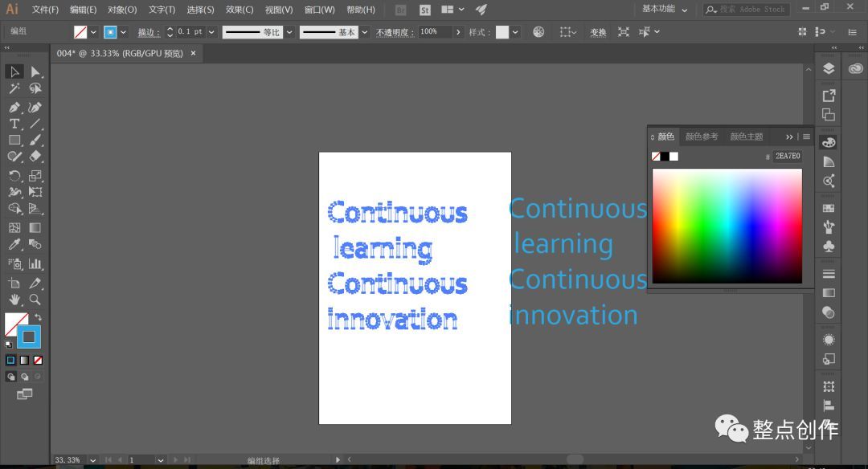Open the Creative Cloud Libraries panel icon
868x469 pixels.
coord(855,68)
